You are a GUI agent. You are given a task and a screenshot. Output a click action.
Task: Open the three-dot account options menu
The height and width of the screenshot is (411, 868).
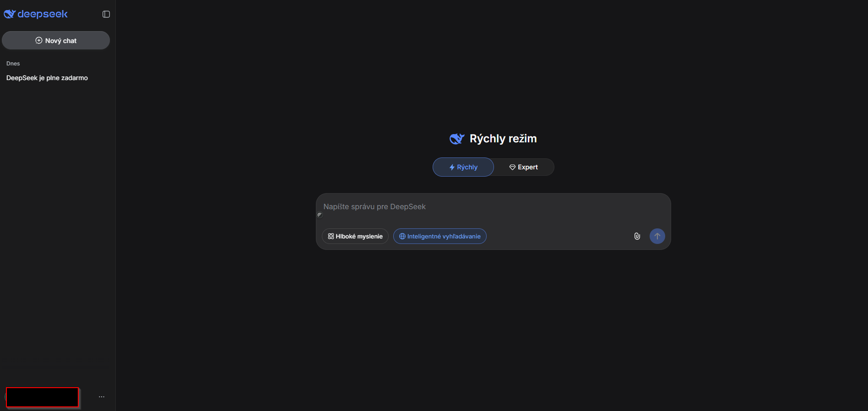[x=102, y=397]
